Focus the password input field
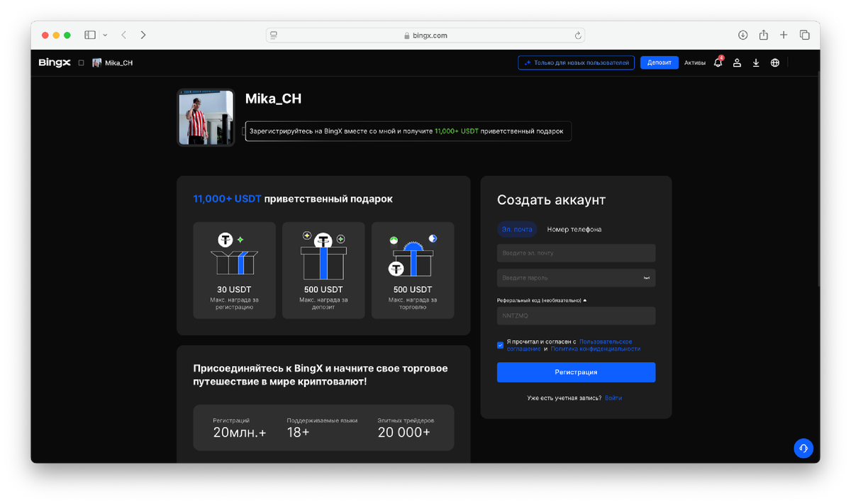The width and height of the screenshot is (851, 504). (576, 278)
